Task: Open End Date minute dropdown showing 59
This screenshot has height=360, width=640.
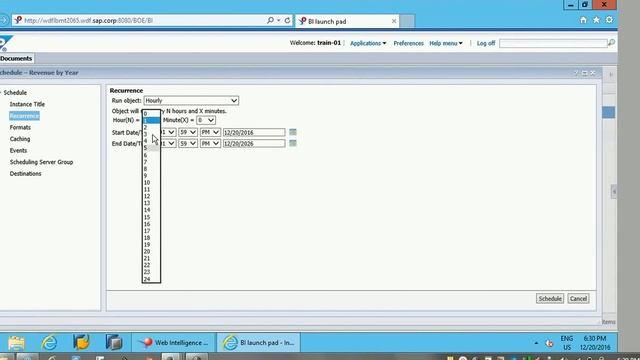Action: click(188, 143)
